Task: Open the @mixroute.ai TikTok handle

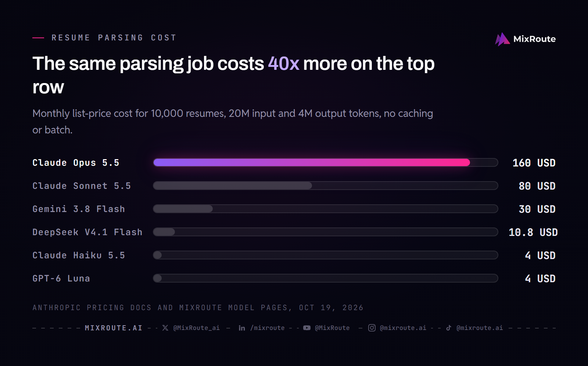Action: click(x=480, y=328)
